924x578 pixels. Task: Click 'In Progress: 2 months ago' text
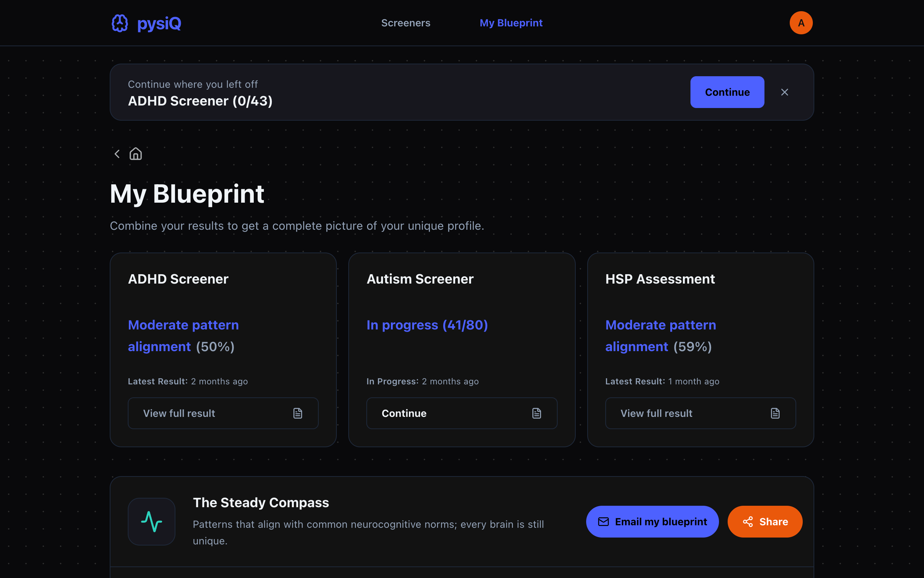pyautogui.click(x=422, y=381)
